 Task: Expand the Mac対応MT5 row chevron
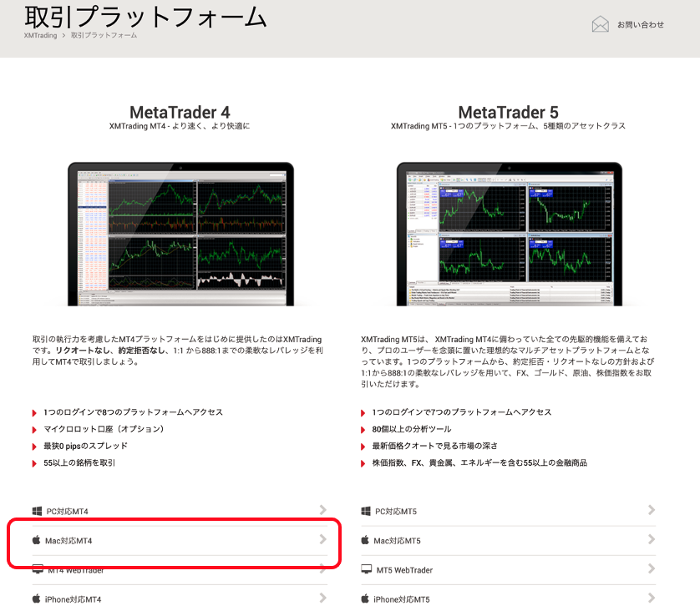click(x=652, y=539)
